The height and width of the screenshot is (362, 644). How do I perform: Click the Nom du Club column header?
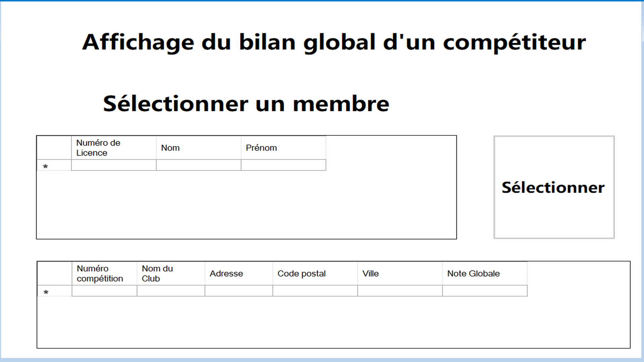[x=170, y=274]
